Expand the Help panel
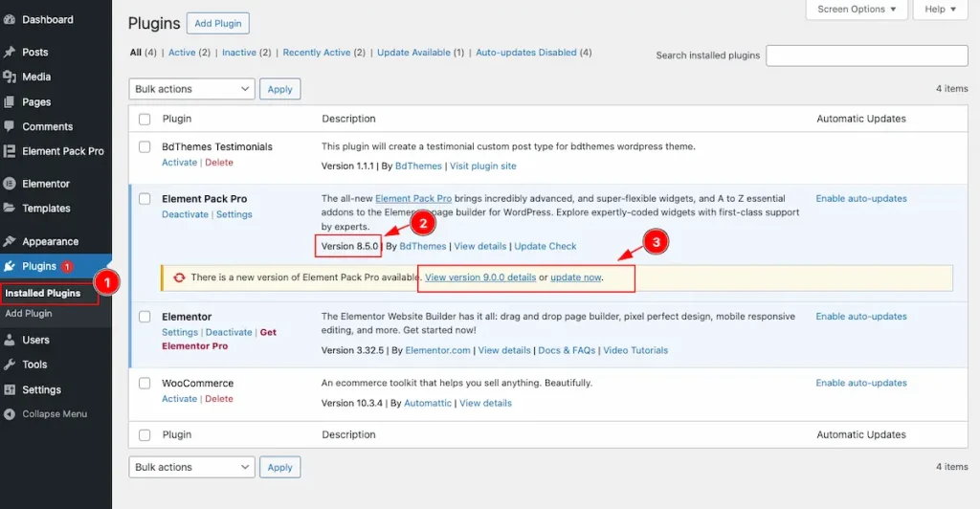This screenshot has width=980, height=509. [940, 10]
